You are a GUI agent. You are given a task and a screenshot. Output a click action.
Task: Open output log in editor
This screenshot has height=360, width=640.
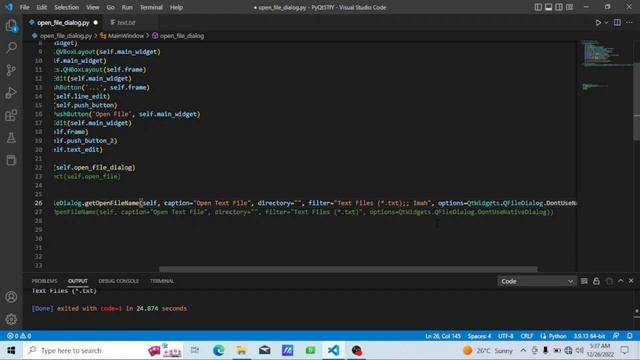click(x=609, y=281)
